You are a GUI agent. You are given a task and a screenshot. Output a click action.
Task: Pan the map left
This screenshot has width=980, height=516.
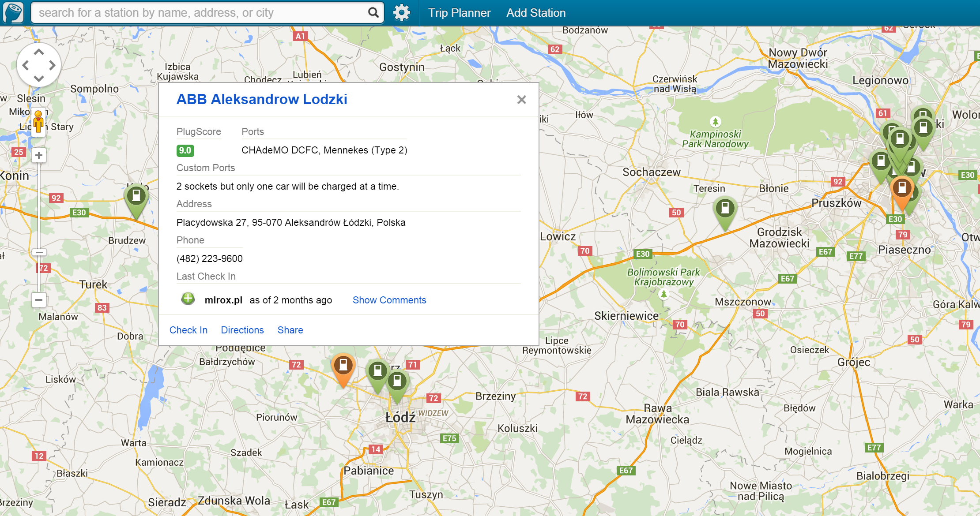pyautogui.click(x=26, y=65)
